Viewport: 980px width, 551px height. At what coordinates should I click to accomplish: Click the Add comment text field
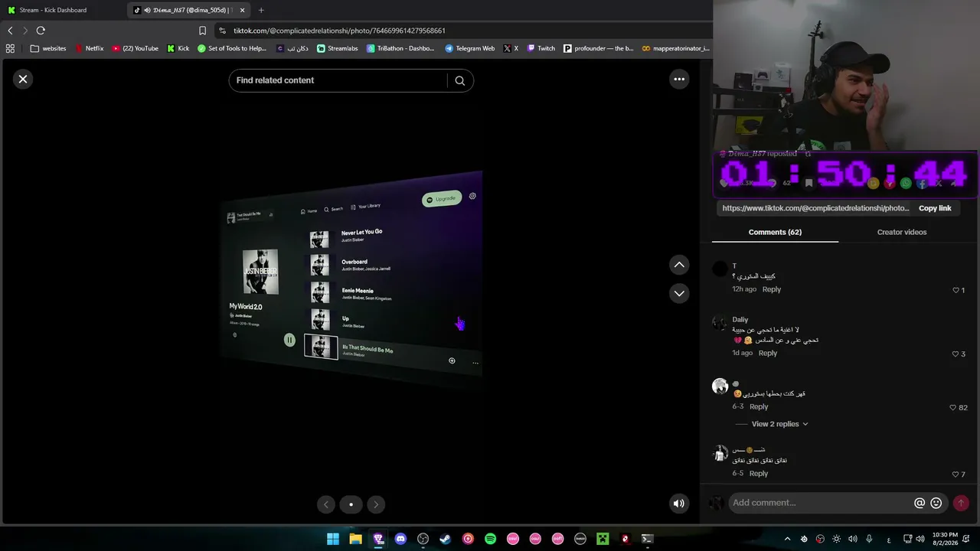(x=819, y=503)
